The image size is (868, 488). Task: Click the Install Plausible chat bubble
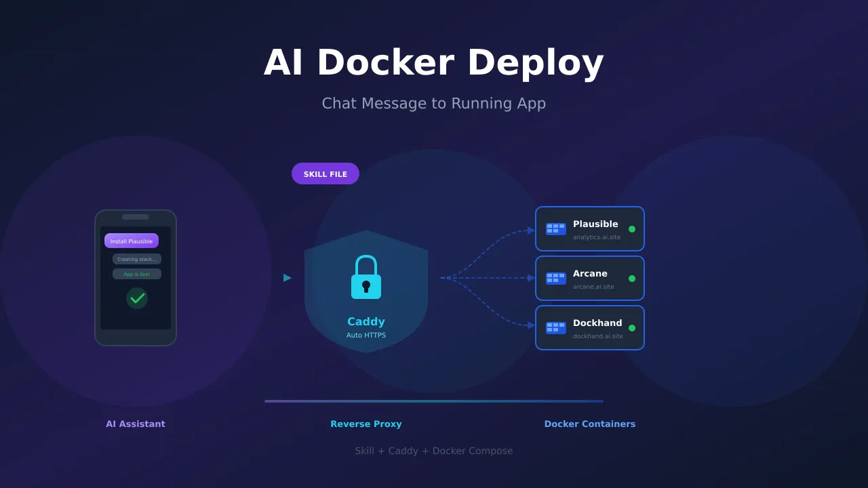tap(132, 241)
